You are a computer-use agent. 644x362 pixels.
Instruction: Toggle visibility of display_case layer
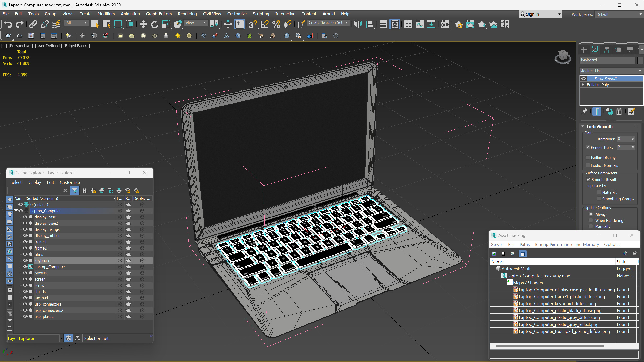pos(25,217)
